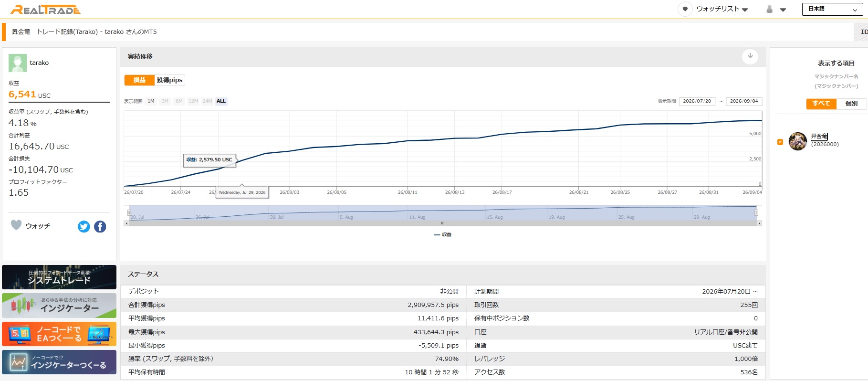Set chart range to 3M

tap(165, 101)
